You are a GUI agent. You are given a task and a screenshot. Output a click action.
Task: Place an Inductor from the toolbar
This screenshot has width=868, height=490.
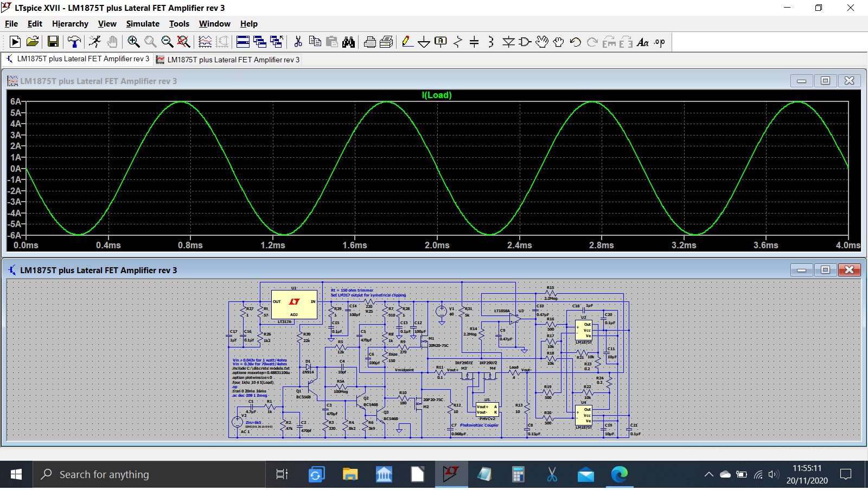[491, 42]
